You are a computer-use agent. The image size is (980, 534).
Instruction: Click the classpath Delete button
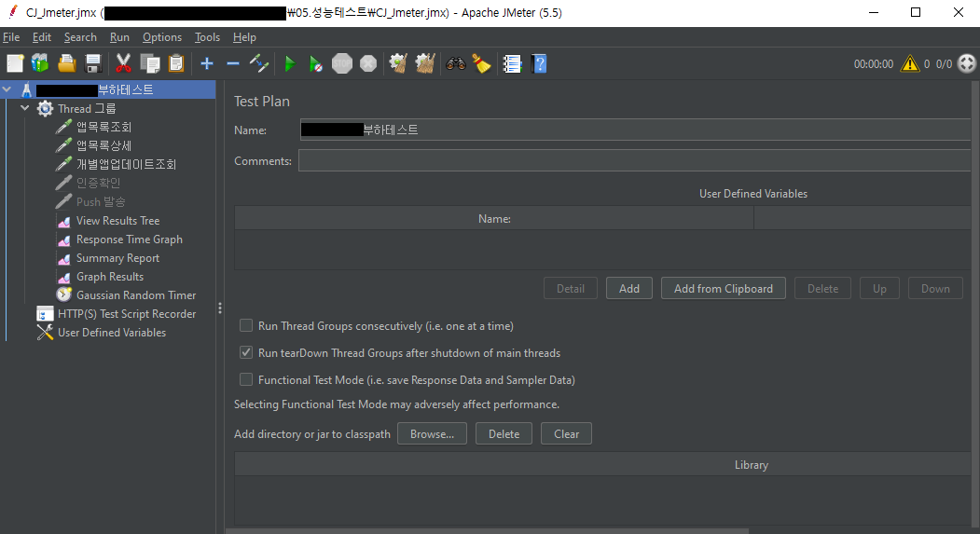point(504,434)
